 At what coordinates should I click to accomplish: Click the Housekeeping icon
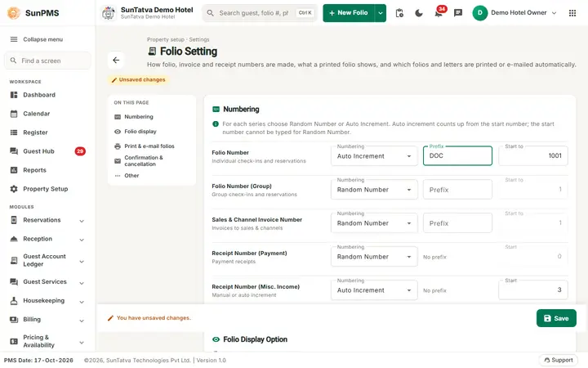pyautogui.click(x=14, y=301)
